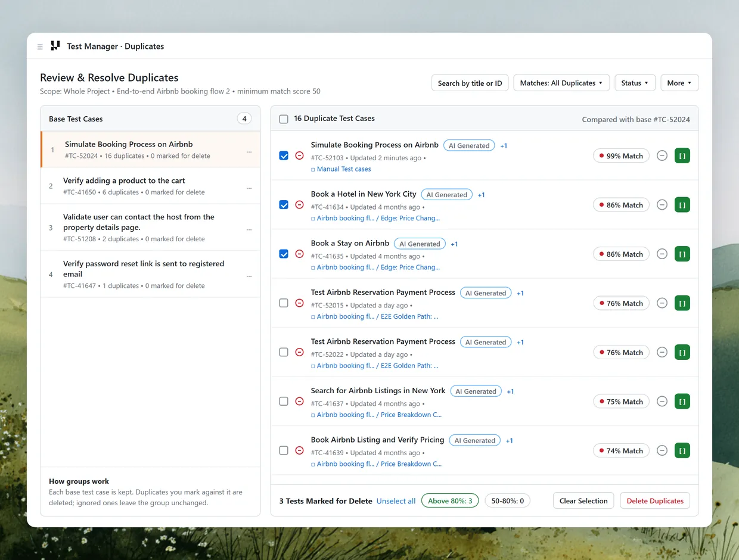Click green compare icon on 74% Match row
Viewport: 739px width, 560px height.
[x=682, y=450]
